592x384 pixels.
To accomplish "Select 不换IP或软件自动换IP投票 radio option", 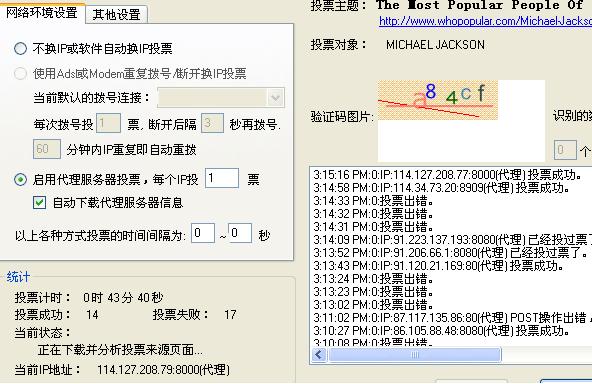I will (20, 49).
